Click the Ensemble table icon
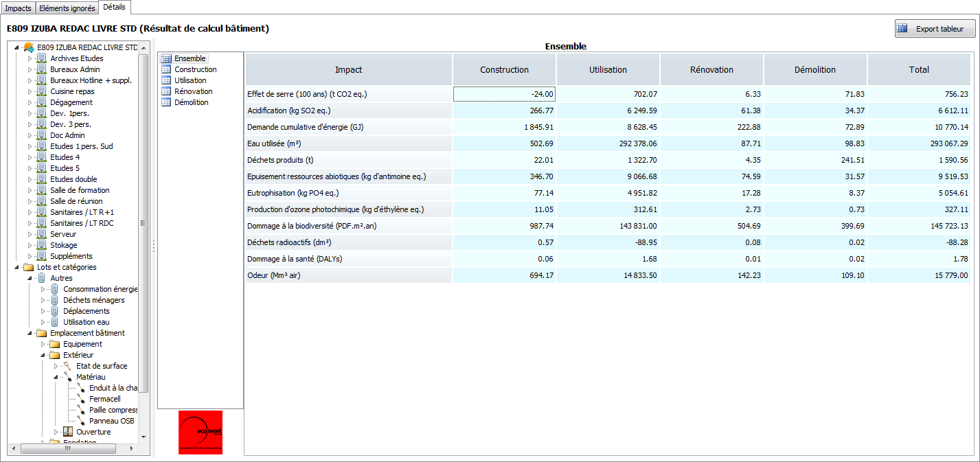 point(166,58)
